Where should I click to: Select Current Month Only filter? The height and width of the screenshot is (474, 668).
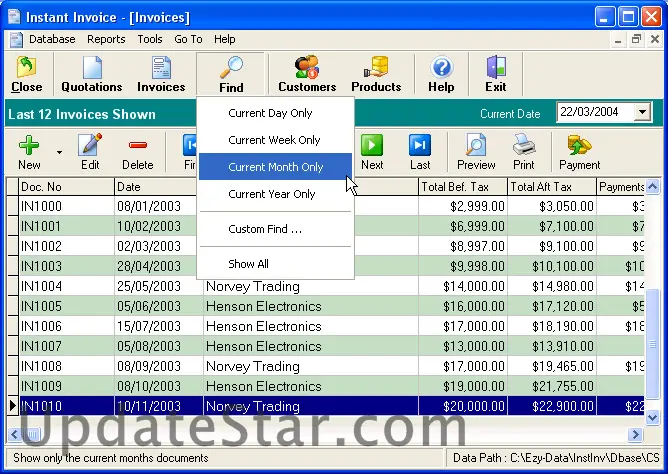[x=275, y=167]
